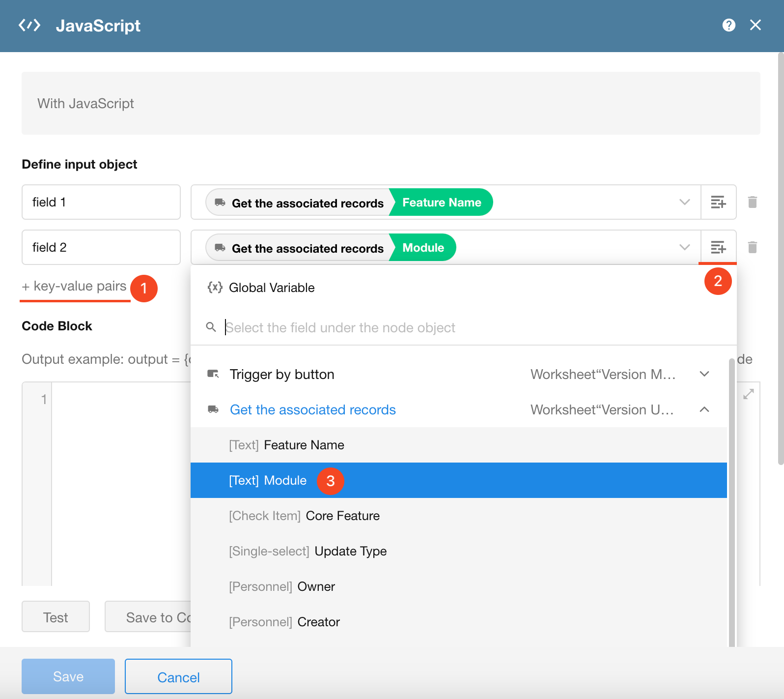The image size is (784, 699).
Task: Delete field 2 with trash icon
Action: (x=752, y=247)
